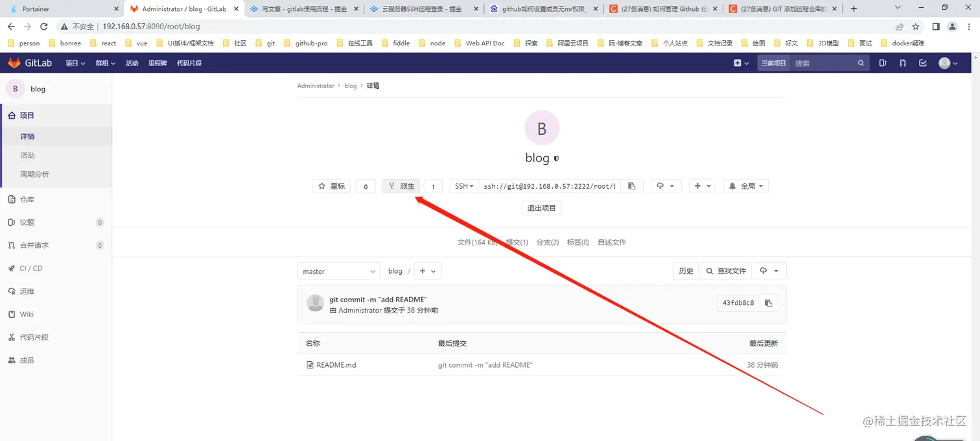This screenshot has width=980, height=441.
Task: Click the GitLab fox logo
Action: (14, 63)
